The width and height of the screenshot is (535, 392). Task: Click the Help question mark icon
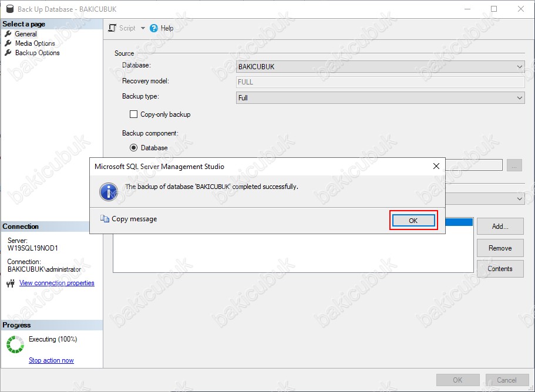(154, 28)
